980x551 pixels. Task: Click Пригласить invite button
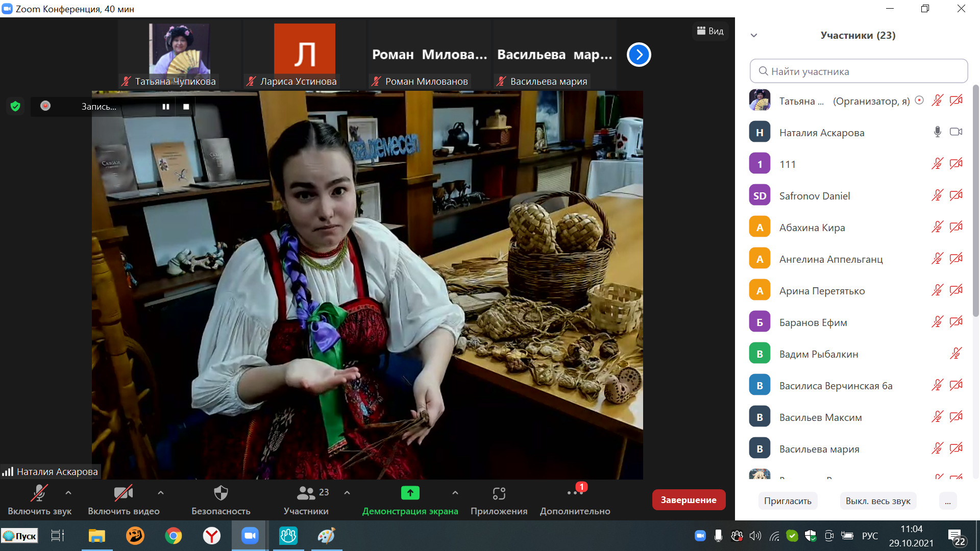point(788,501)
